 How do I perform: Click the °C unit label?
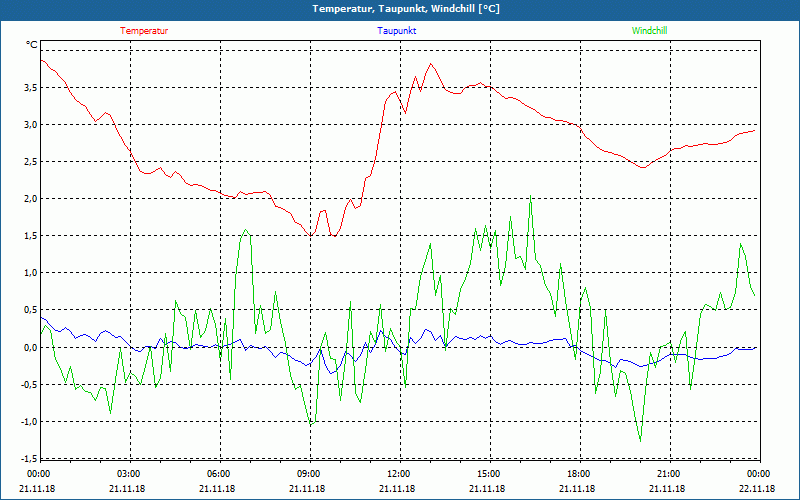[32, 45]
